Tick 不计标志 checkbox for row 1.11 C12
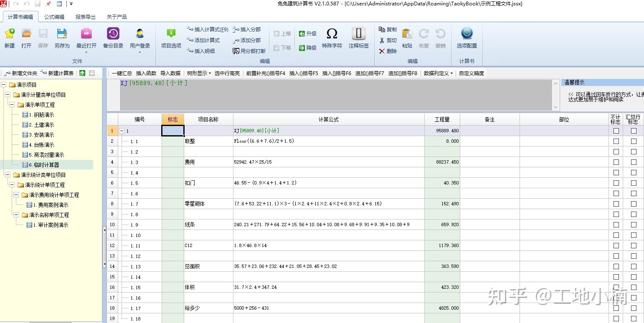644x323 pixels. [x=616, y=245]
